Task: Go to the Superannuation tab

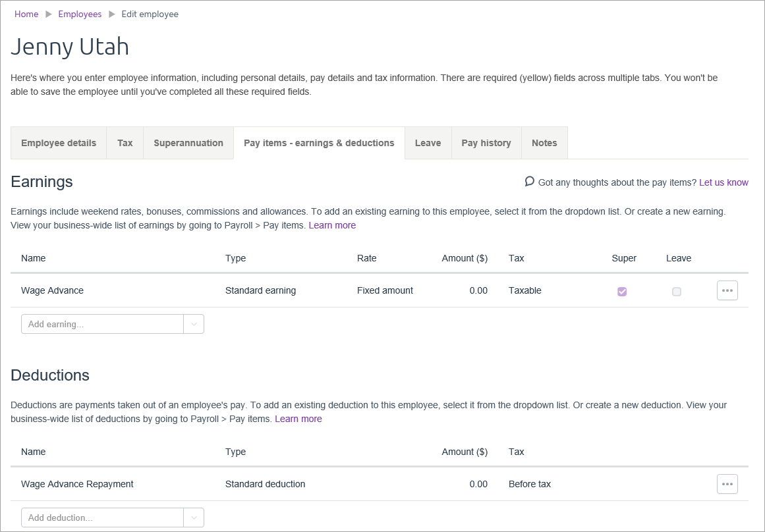Action: coord(188,143)
